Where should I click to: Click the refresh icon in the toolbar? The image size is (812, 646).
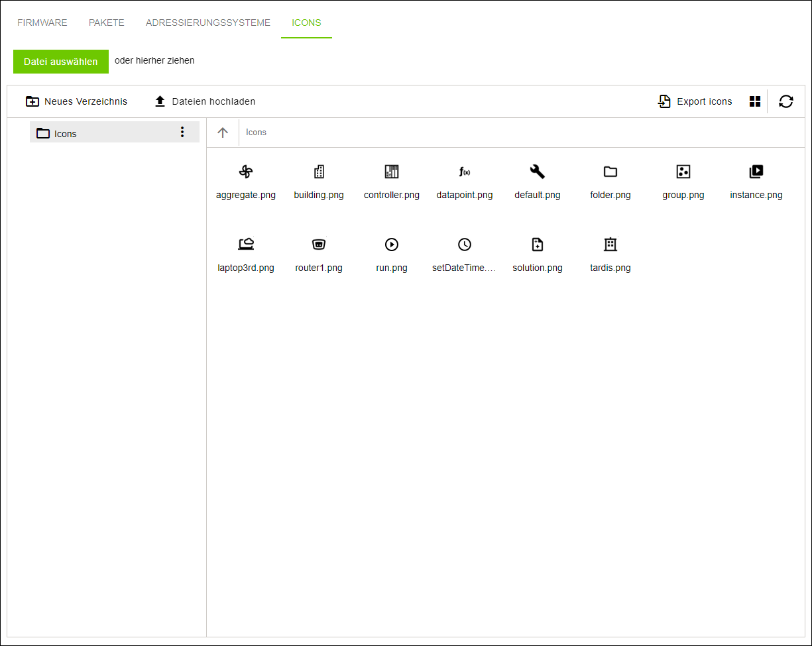point(786,101)
